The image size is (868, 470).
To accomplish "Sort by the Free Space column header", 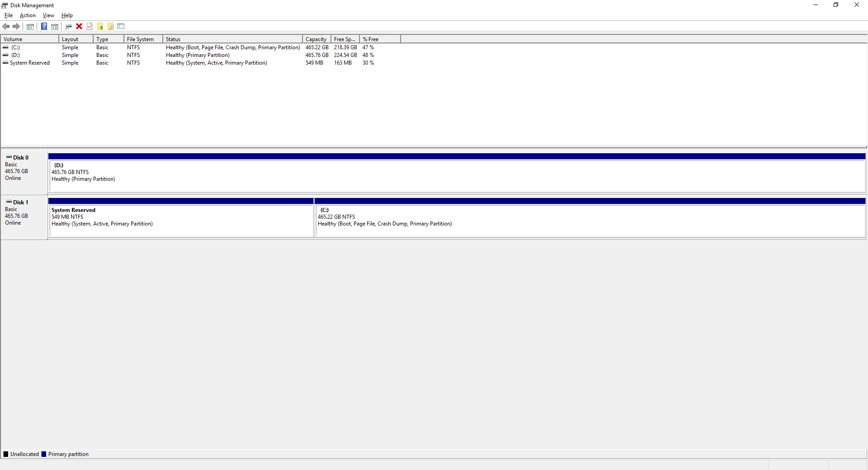I will [345, 39].
